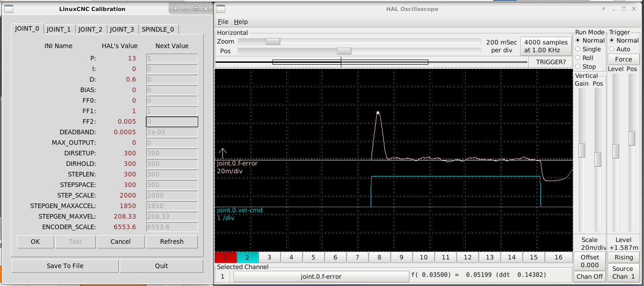Open the File menu in HAL Oscilloscope
The height and width of the screenshot is (286, 644).
tap(223, 22)
